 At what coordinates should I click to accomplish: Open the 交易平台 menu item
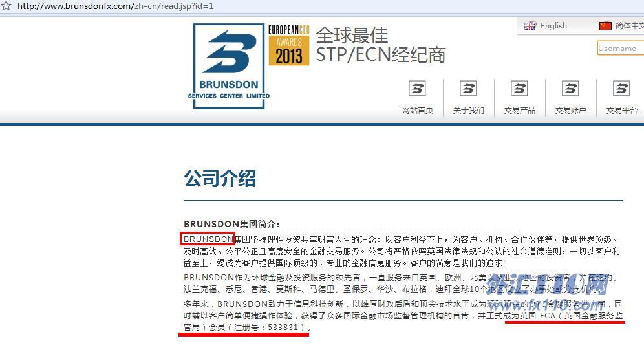tap(622, 110)
